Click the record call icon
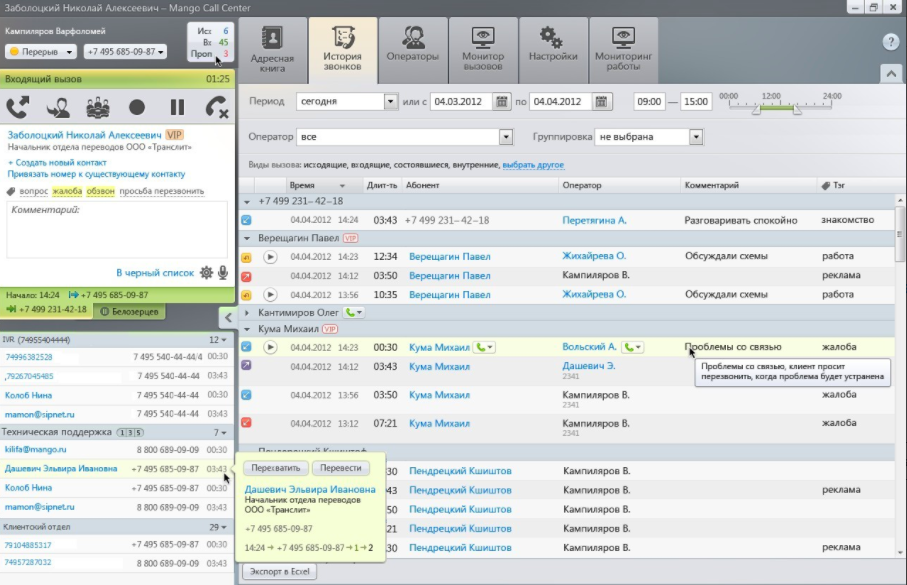The width and height of the screenshot is (907, 585). click(137, 107)
